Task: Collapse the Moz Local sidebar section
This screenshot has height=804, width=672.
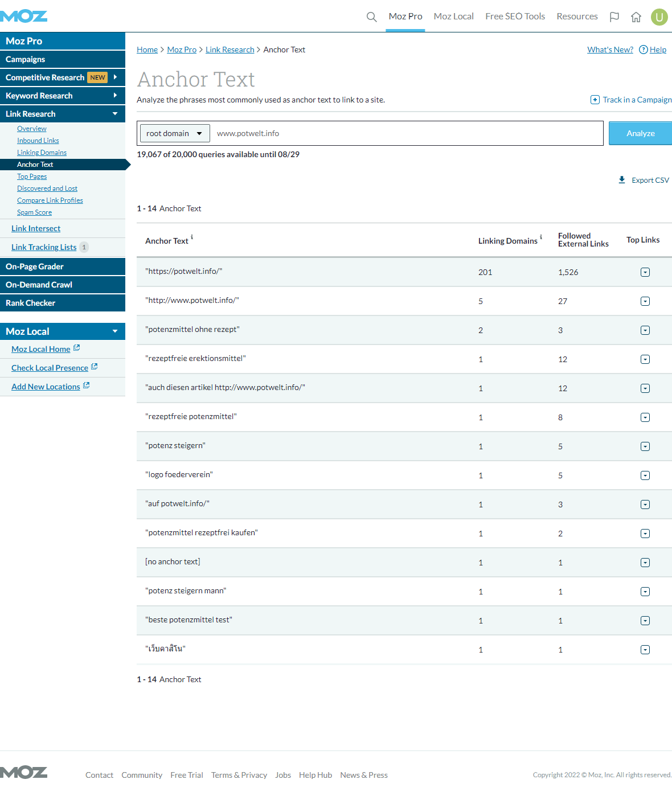Action: (115, 331)
